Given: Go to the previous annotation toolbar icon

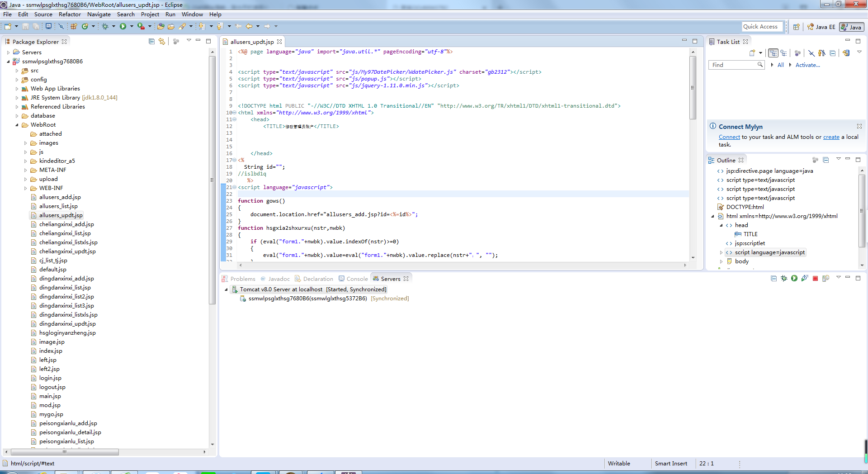Looking at the screenshot, I should [220, 26].
